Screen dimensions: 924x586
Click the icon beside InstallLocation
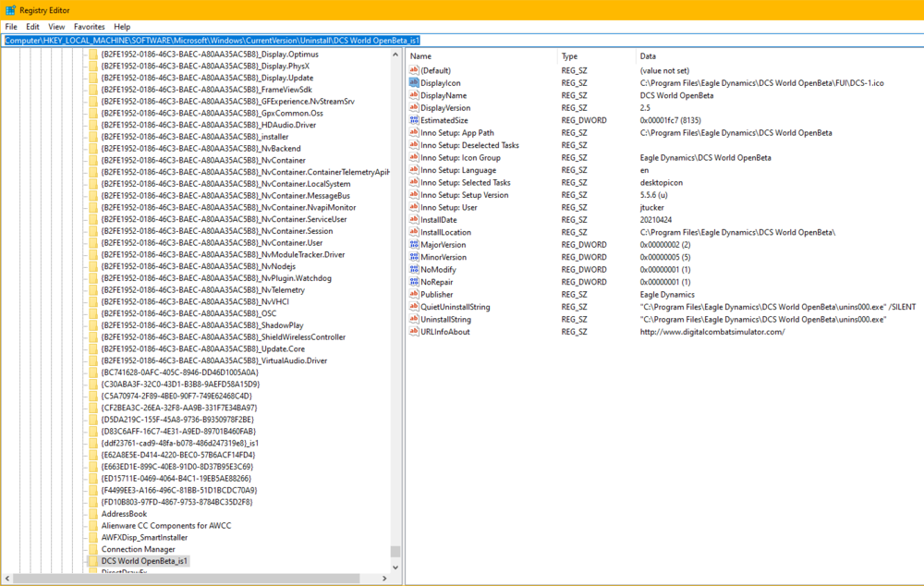(414, 232)
